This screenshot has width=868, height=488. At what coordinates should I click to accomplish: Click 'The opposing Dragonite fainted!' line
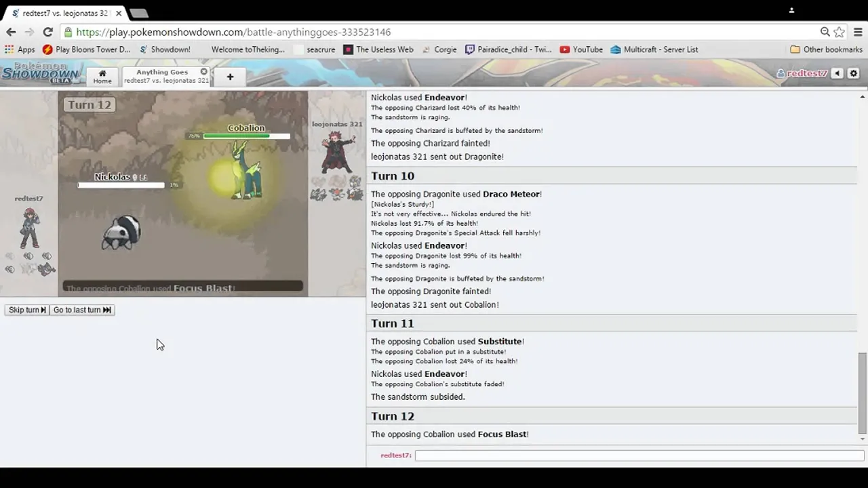coord(431,291)
